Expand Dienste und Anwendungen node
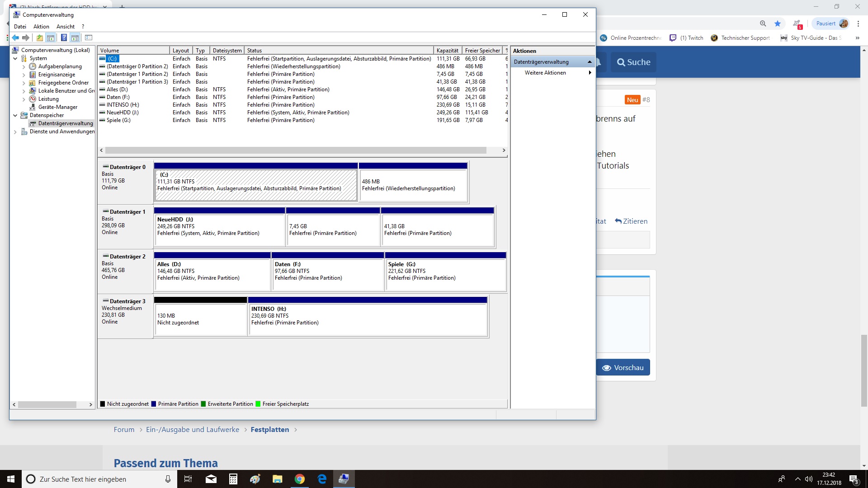The height and width of the screenshot is (488, 868). (15, 132)
